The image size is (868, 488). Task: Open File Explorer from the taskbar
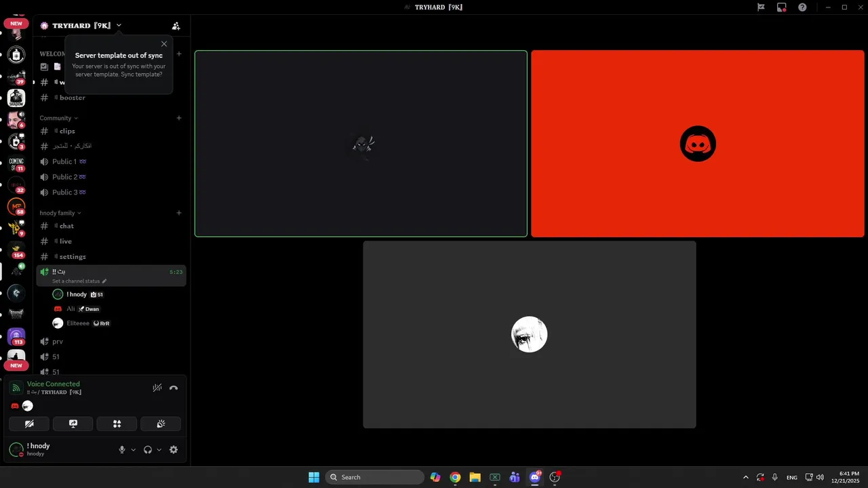pos(475,477)
